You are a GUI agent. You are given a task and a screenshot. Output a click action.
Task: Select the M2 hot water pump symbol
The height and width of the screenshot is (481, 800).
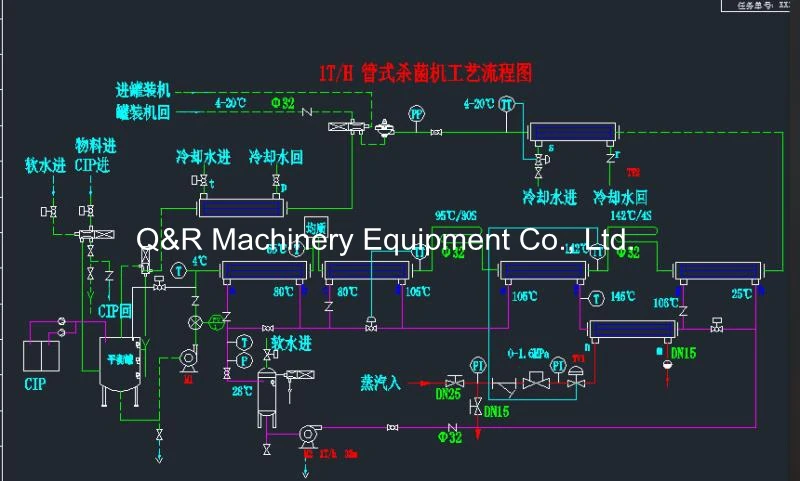(309, 435)
